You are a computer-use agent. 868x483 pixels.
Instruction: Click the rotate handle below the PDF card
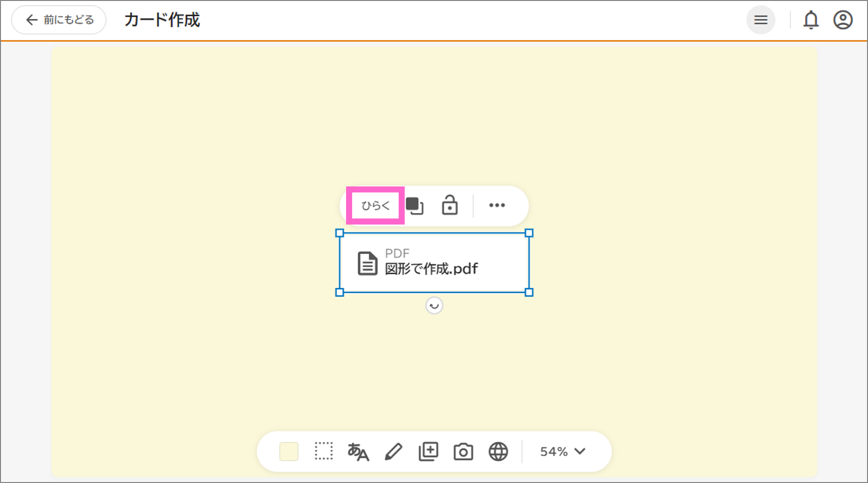click(434, 305)
